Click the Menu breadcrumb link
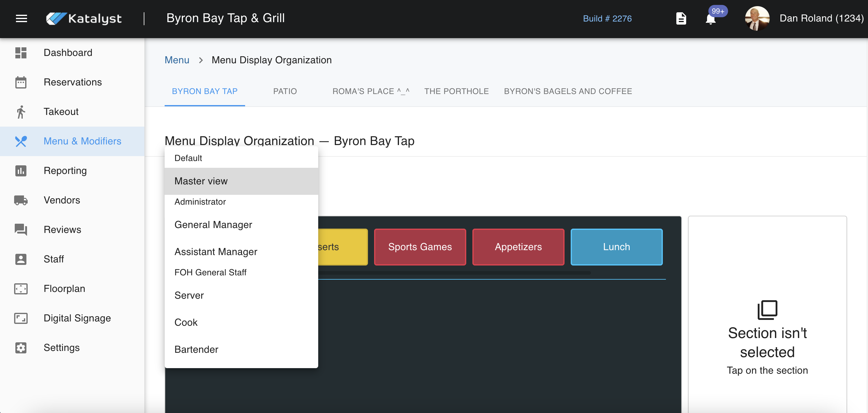This screenshot has height=413, width=868. (177, 60)
